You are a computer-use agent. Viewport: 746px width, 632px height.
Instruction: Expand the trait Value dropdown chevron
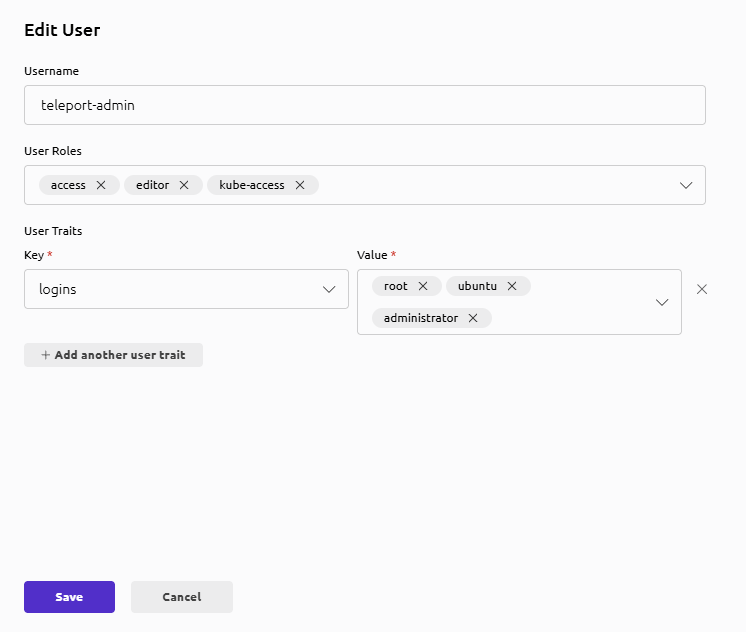pos(662,302)
